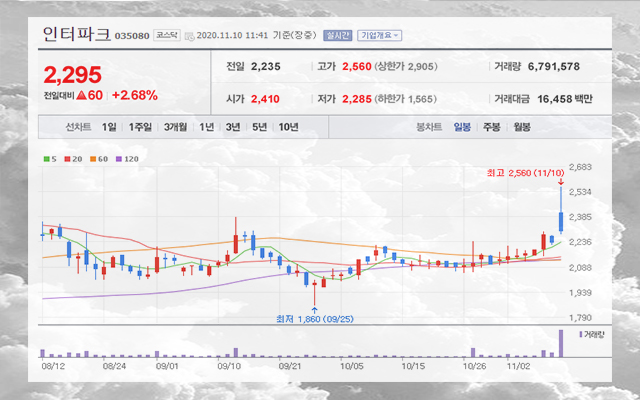Click the 선차트 label
The image size is (640, 400).
(x=78, y=127)
